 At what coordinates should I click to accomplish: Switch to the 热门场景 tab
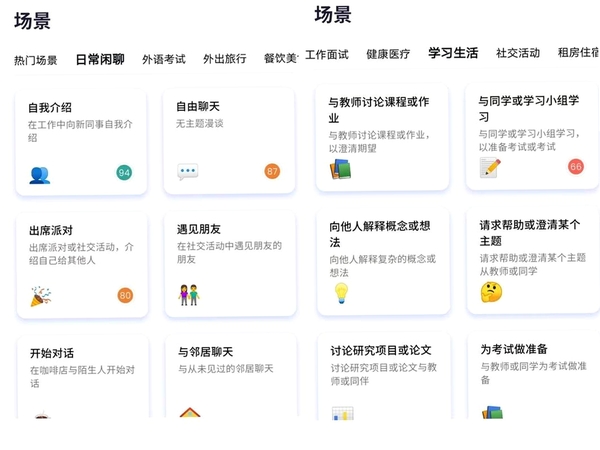click(36, 60)
